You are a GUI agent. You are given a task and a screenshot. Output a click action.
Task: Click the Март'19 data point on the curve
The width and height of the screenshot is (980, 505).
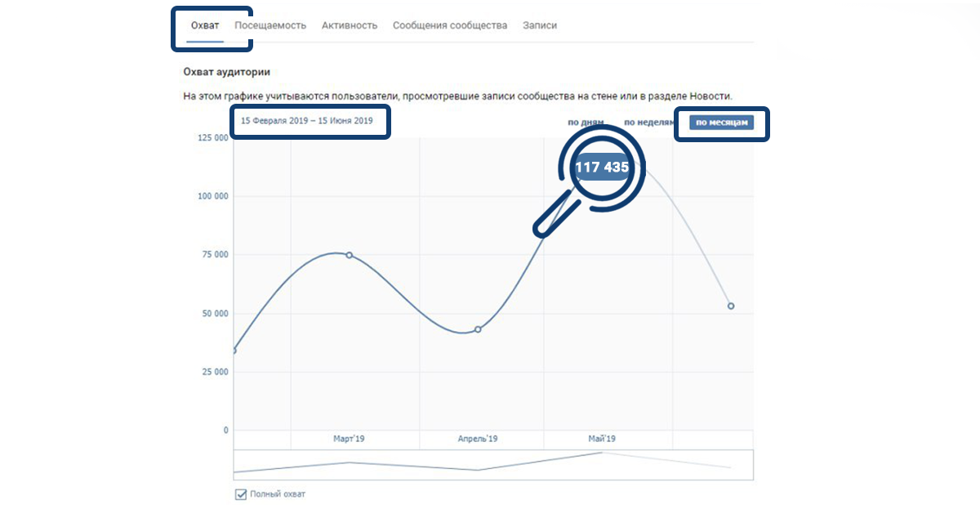click(349, 255)
